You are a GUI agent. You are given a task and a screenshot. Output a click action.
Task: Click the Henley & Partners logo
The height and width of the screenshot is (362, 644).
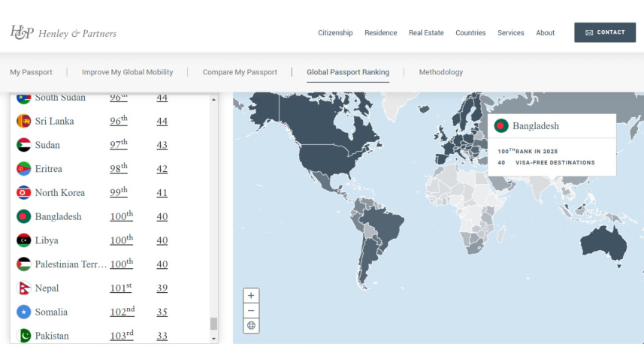pos(63,33)
